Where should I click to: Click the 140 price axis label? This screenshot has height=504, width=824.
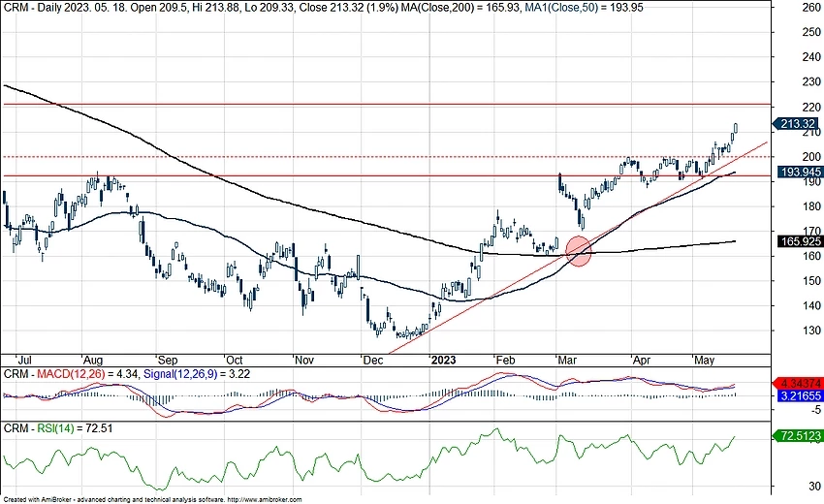811,306
